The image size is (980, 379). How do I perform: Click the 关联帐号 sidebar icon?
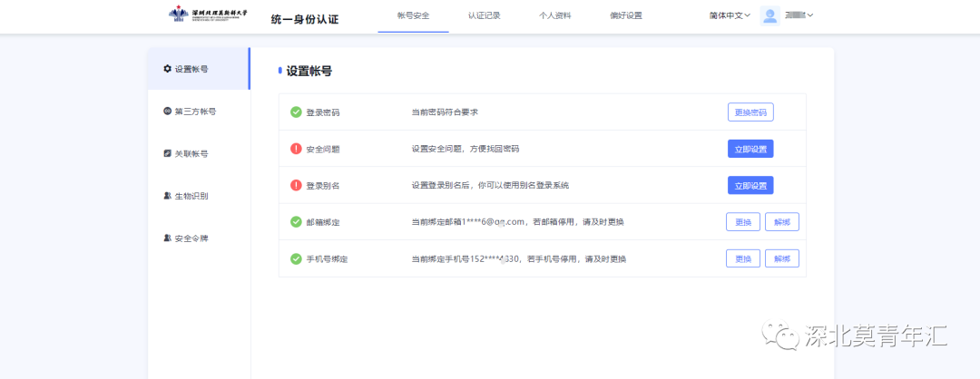(x=167, y=153)
